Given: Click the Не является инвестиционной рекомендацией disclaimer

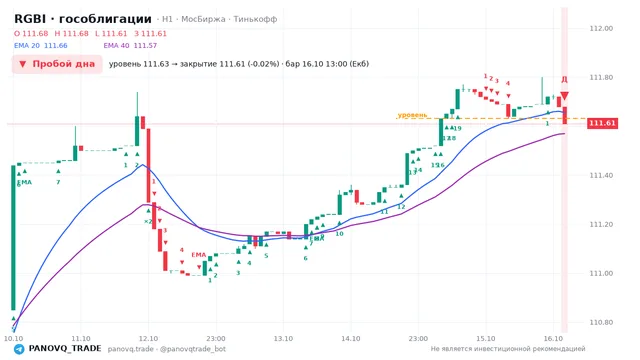Looking at the screenshot, I should [508, 349].
